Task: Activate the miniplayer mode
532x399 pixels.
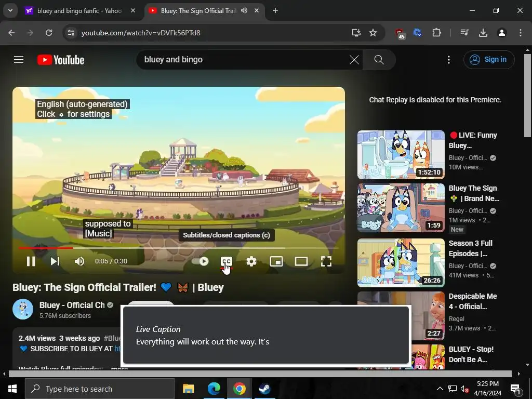Action: click(276, 261)
